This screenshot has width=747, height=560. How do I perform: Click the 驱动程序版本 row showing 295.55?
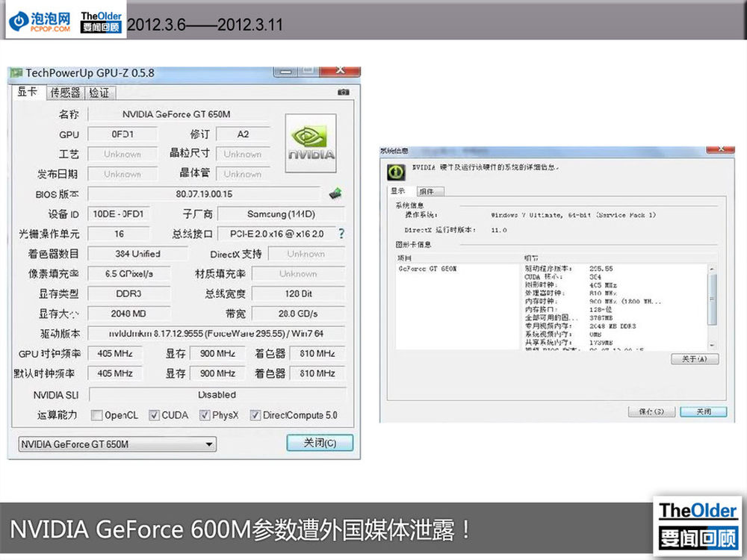568,269
